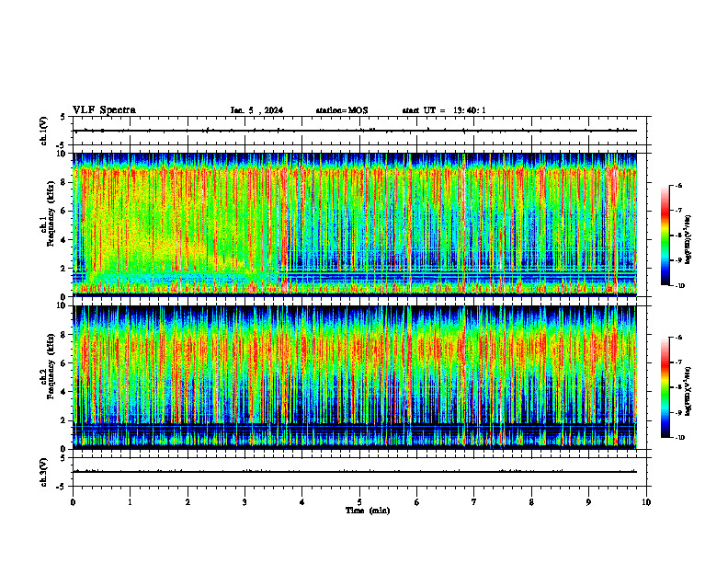Click the ch.1 spectrogram "4" kHz tick label
This screenshot has width=728, height=563.
[x=64, y=240]
